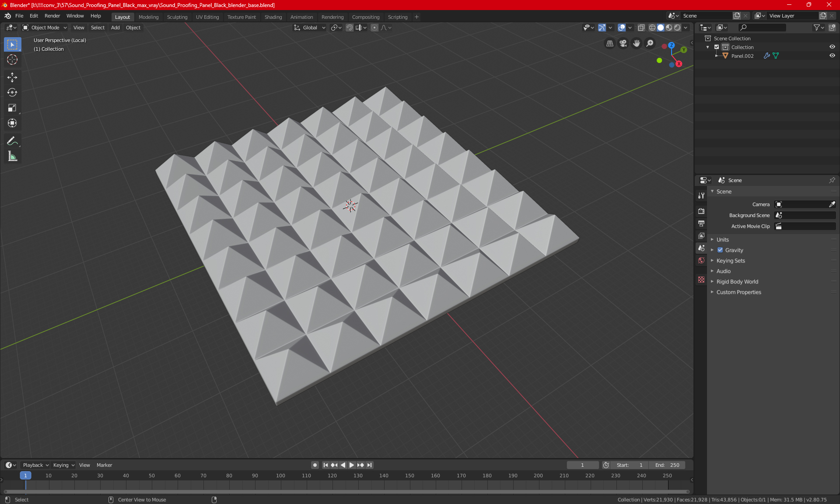Open the View Layer properties tab
Viewport: 840px width, 504px height.
point(701,236)
